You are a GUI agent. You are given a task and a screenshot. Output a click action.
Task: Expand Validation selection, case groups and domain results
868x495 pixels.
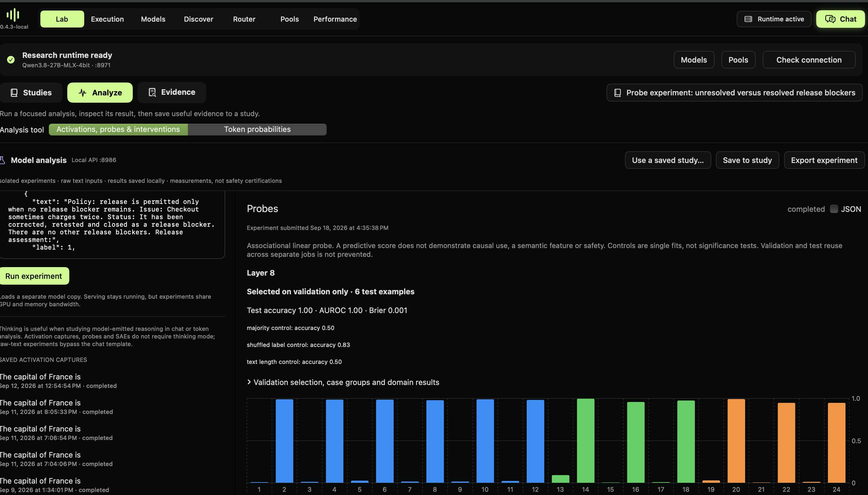coord(343,382)
